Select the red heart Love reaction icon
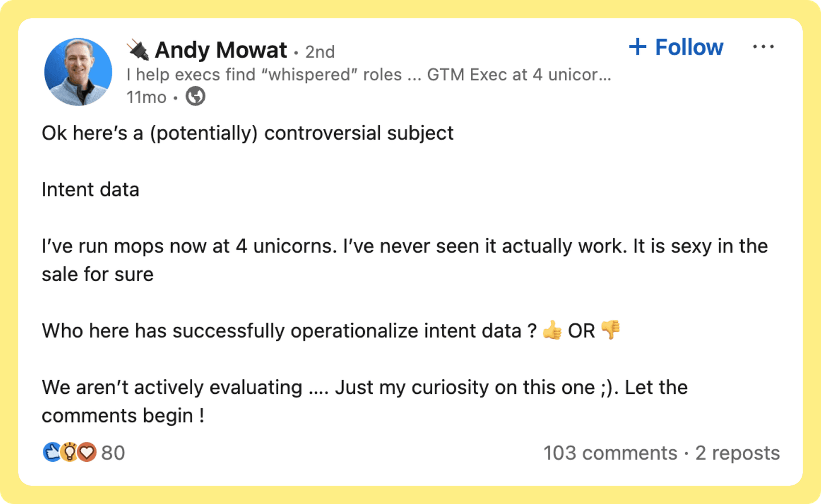This screenshot has width=821, height=504. [x=87, y=452]
